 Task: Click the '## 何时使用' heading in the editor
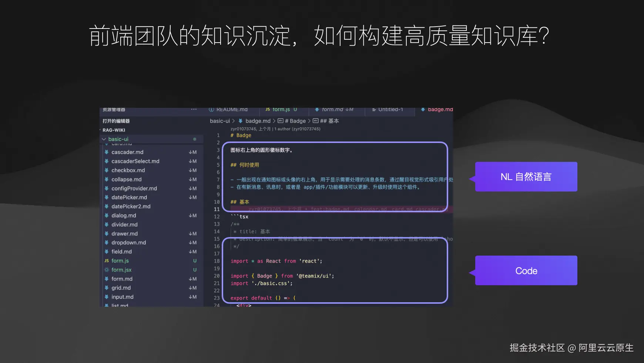click(245, 165)
